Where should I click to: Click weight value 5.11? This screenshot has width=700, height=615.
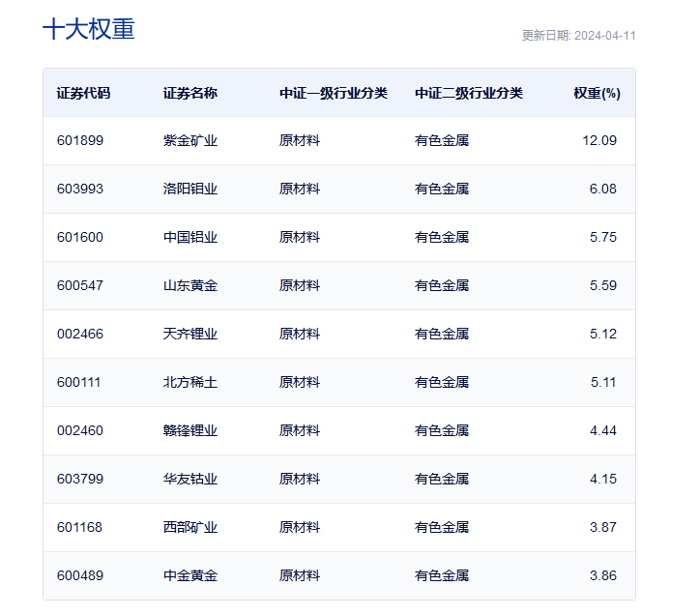(603, 382)
